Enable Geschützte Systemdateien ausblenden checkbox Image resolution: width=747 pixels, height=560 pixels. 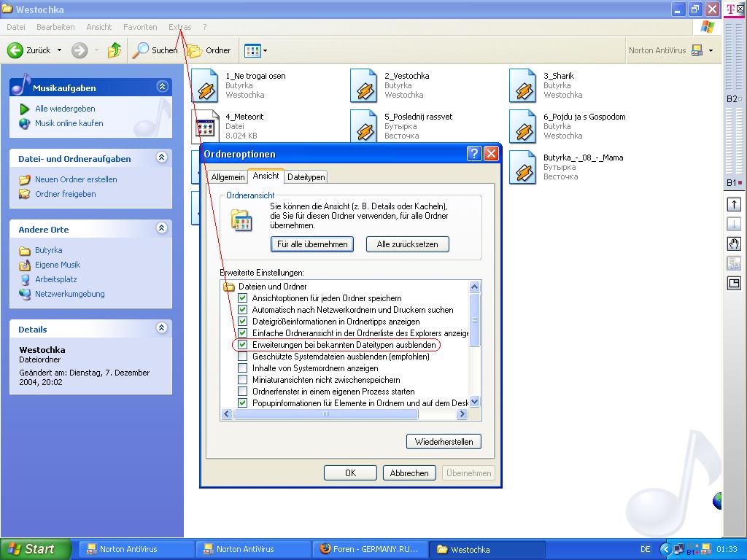(x=243, y=357)
